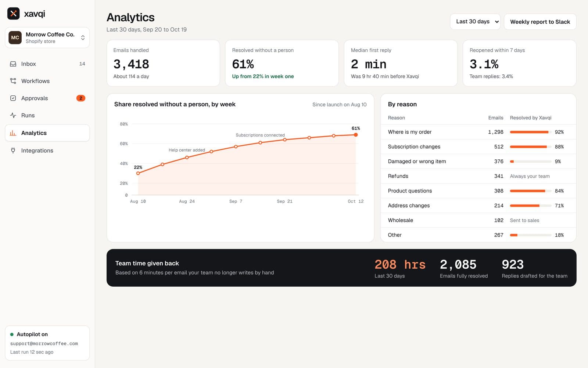
Task: Click the Address changes row label
Action: (409, 206)
